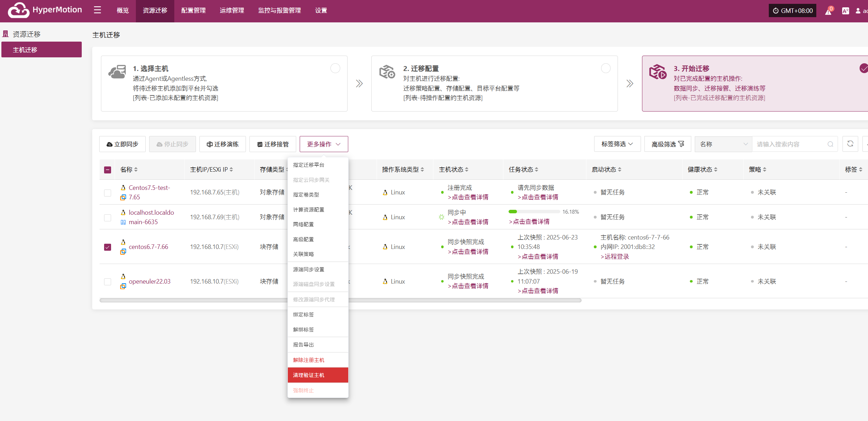This screenshot has height=421, width=868.
Task: Sort by the strategy column
Action: [x=765, y=170]
